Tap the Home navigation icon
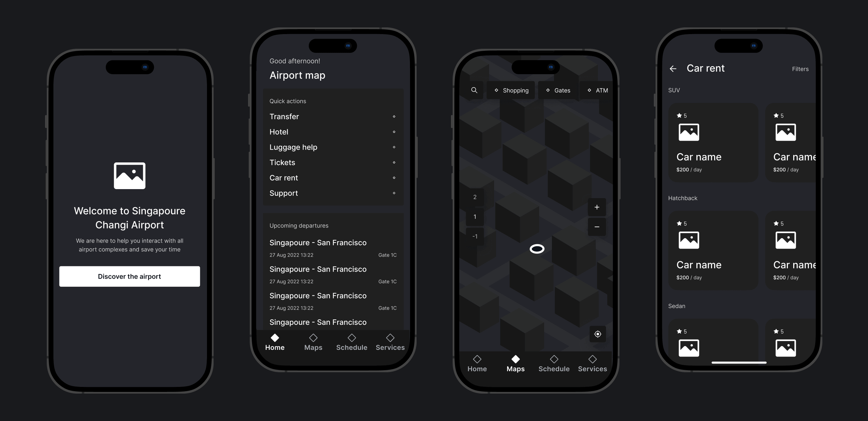The height and width of the screenshot is (421, 868). 275,337
